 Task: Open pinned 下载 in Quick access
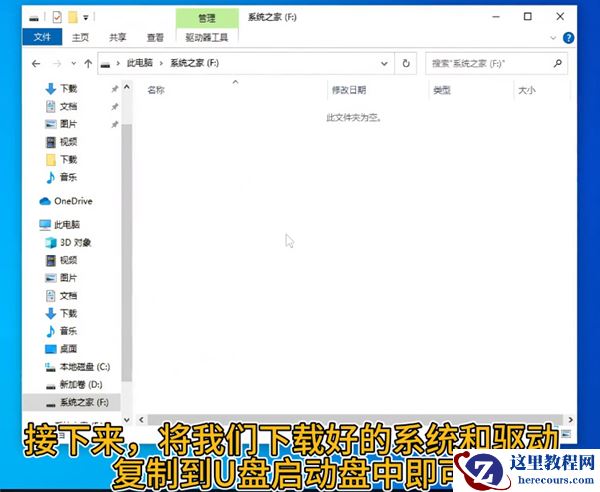[x=69, y=89]
